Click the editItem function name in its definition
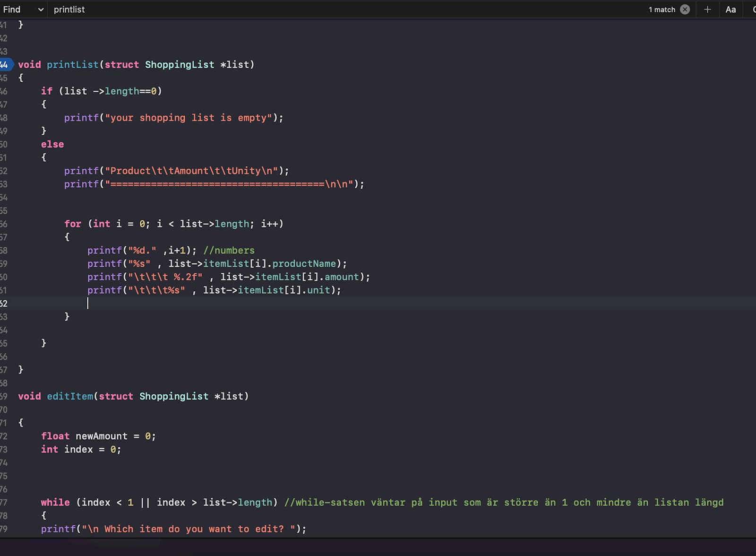Viewport: 756px width, 556px height. (70, 397)
